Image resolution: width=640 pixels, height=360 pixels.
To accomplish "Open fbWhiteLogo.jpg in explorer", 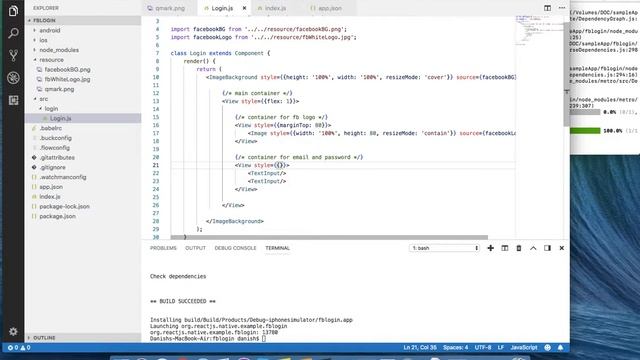I will point(67,79).
